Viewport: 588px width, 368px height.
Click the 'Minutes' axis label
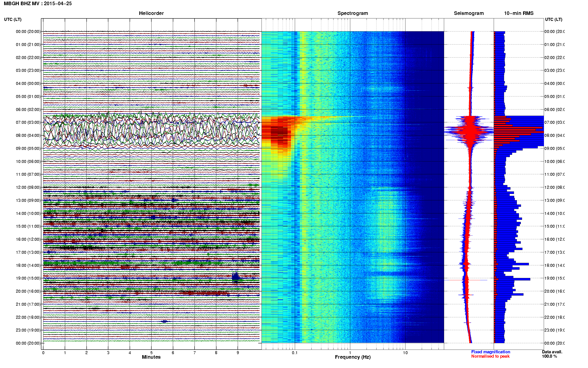[x=151, y=357]
